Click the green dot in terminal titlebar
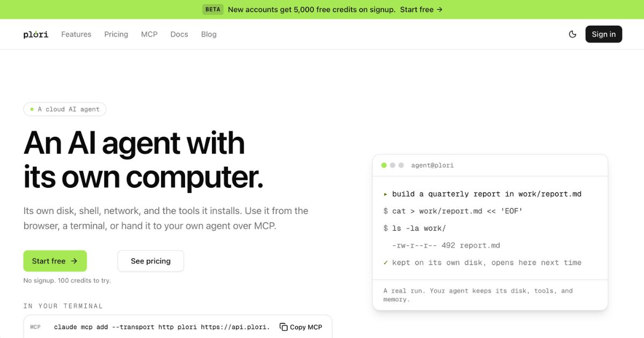644x338 pixels. (x=384, y=165)
